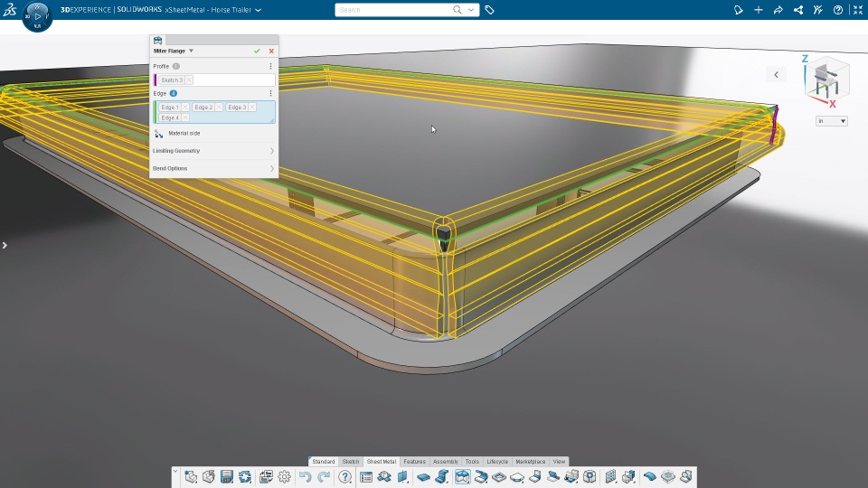This screenshot has height=488, width=868.
Task: Click the view orientation cube
Action: (x=826, y=82)
